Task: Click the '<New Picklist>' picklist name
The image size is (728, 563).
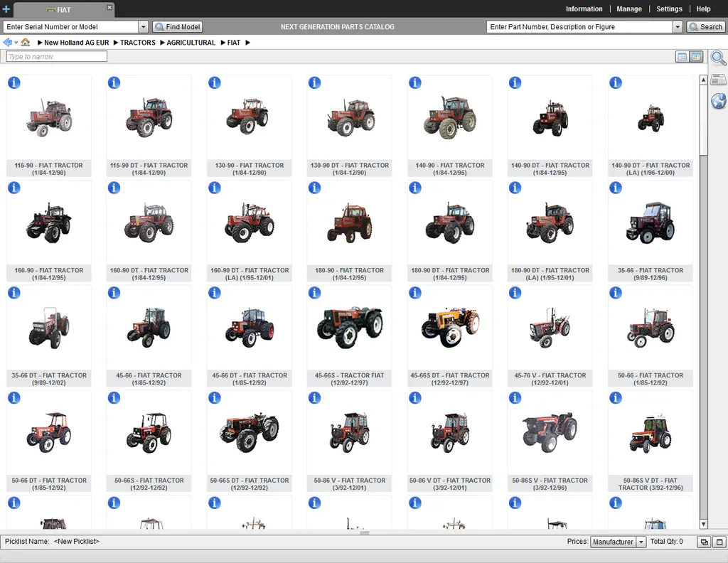Action: point(76,541)
